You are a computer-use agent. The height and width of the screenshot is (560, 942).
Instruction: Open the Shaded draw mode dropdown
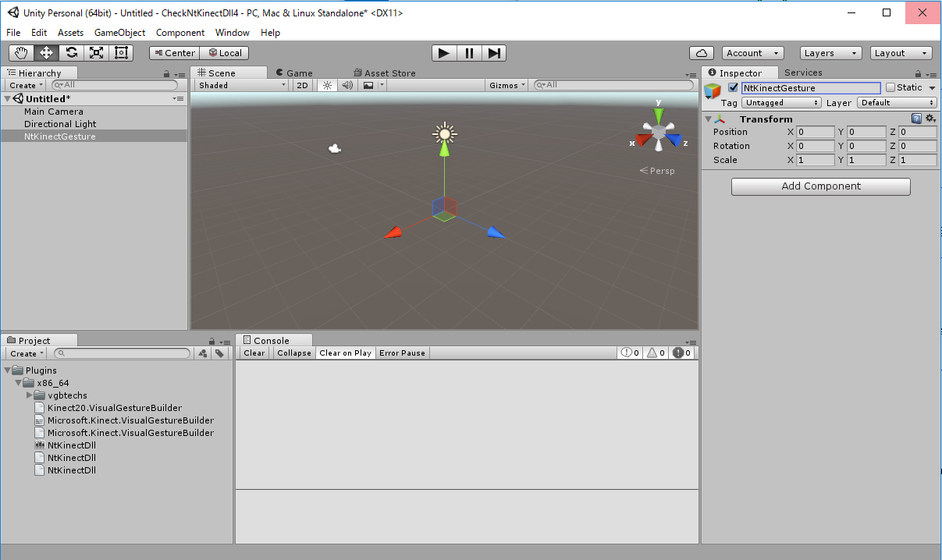(x=241, y=85)
